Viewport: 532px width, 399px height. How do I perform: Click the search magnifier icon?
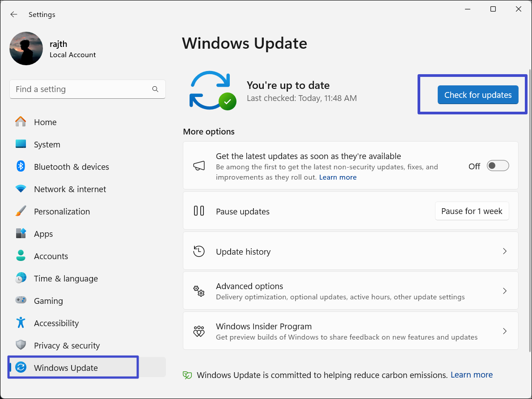point(155,89)
